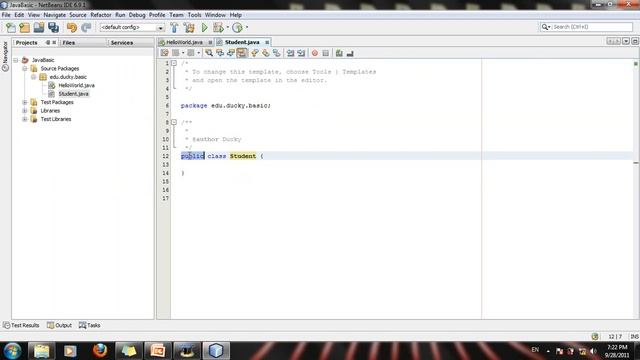
Task: Click the New Project toolbar icon
Action: 25,27
